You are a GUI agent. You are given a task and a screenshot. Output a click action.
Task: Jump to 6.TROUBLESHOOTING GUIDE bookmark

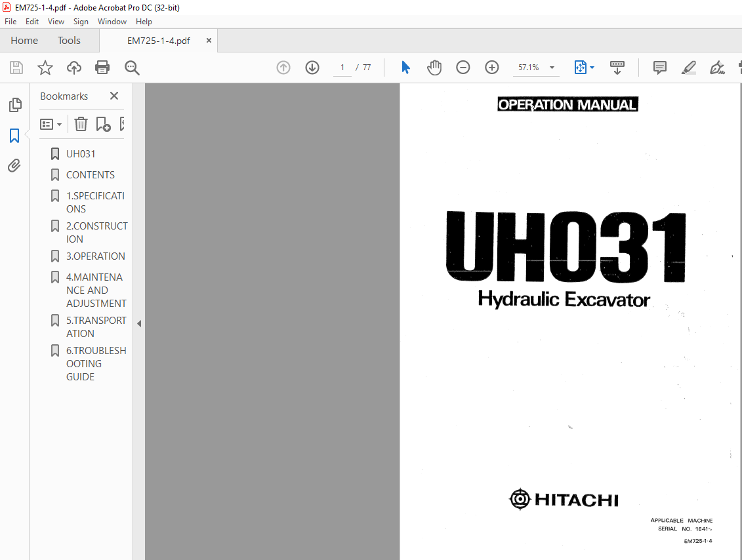pos(96,364)
